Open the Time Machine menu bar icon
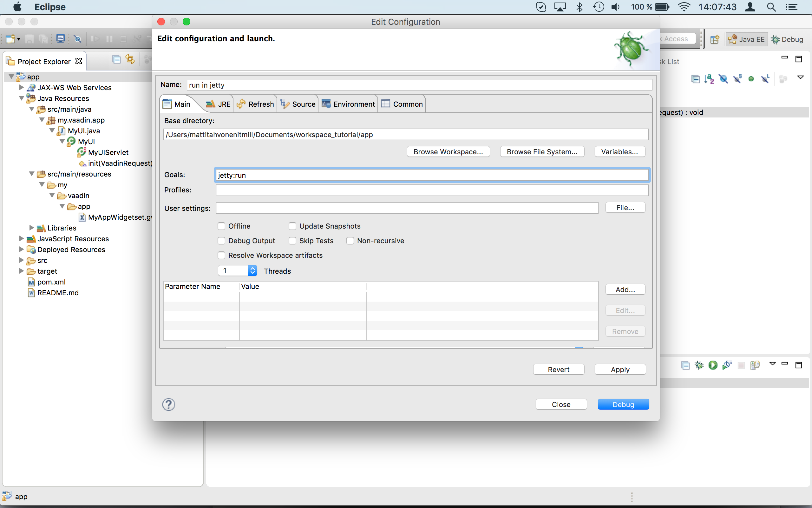The width and height of the screenshot is (812, 508). (x=598, y=7)
